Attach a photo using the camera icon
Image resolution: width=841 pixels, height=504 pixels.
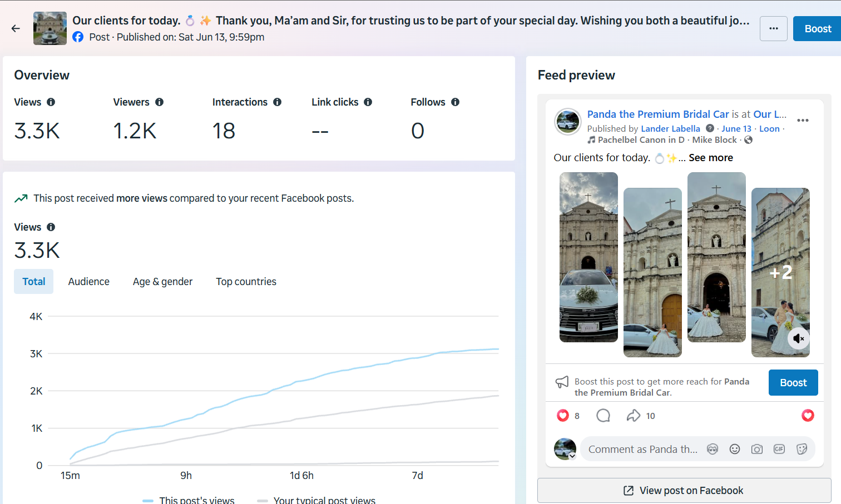[757, 450]
